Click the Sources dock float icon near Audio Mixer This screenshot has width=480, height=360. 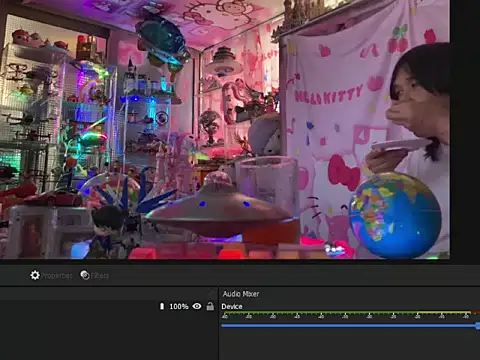click(x=211, y=293)
